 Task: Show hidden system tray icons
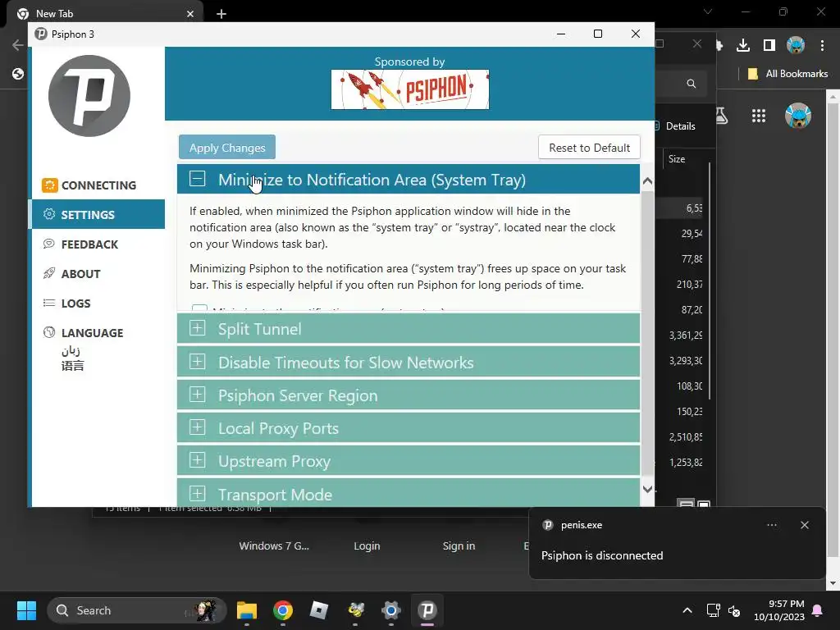pos(687,610)
